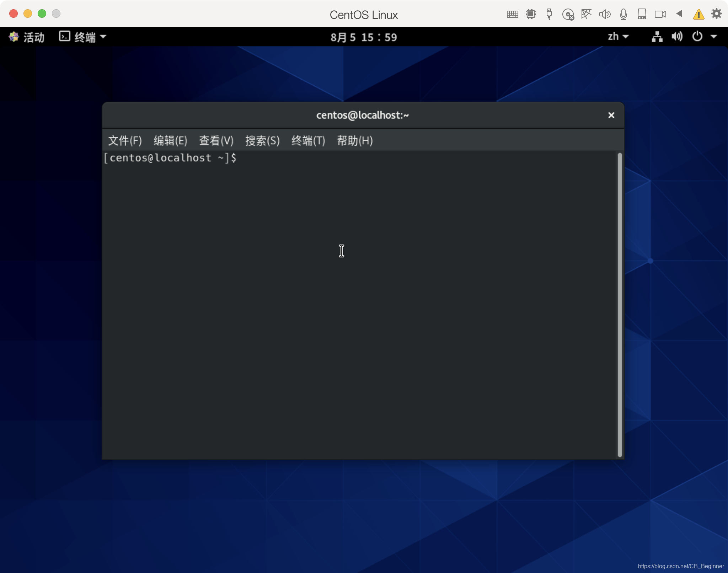
Task: Click the terminal vertical scrollbar
Action: click(620, 305)
